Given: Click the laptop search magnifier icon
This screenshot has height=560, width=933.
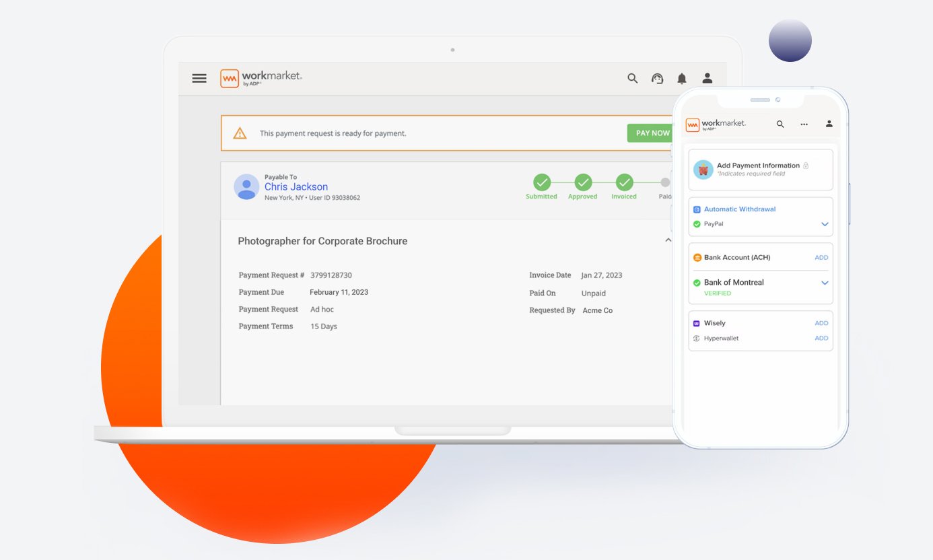Looking at the screenshot, I should (x=632, y=78).
